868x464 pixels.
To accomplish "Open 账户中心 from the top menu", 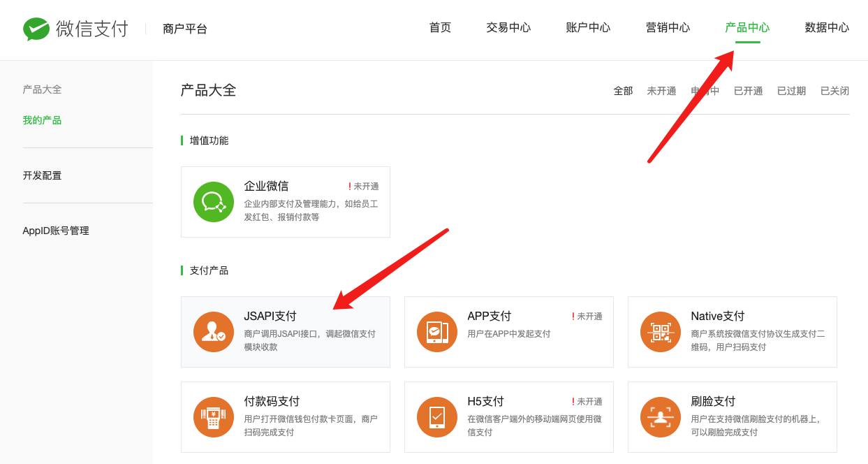I will pos(588,28).
